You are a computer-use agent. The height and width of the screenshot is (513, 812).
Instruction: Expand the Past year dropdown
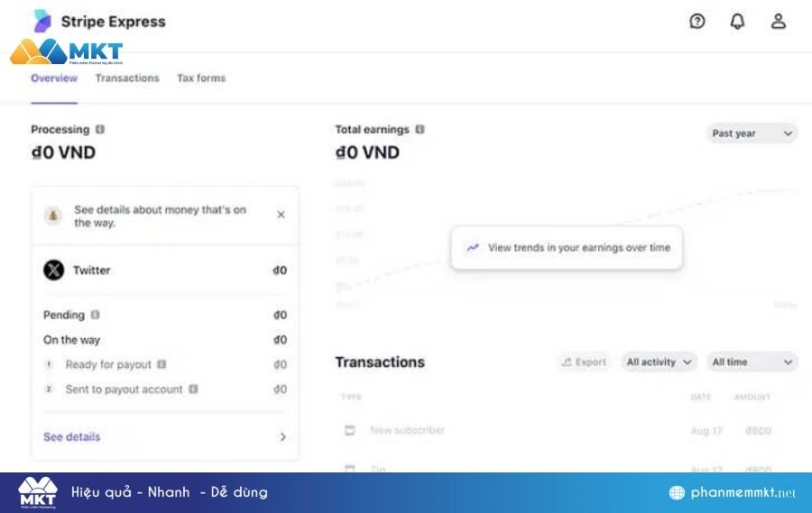pyautogui.click(x=752, y=133)
